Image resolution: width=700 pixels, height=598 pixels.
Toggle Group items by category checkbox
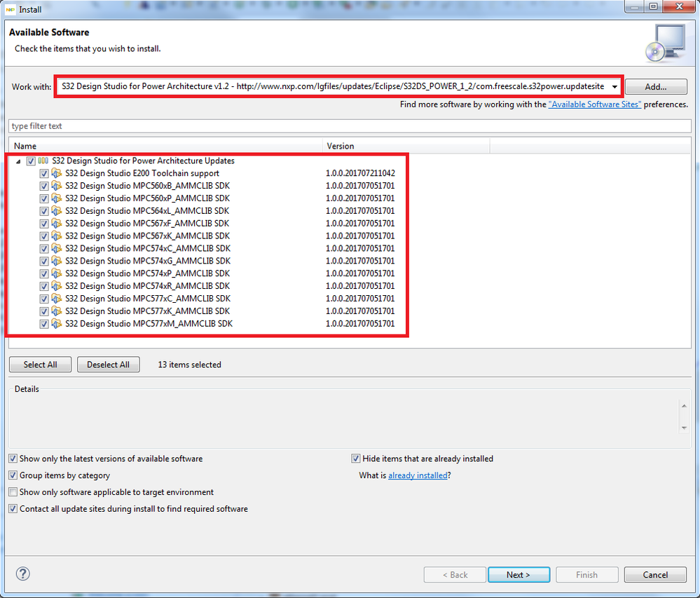[13, 475]
